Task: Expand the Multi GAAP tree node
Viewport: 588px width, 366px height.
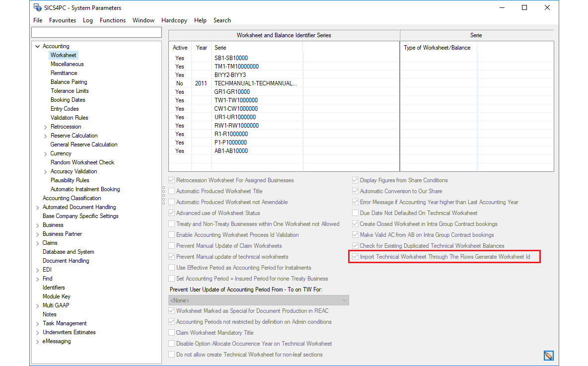Action: point(37,306)
